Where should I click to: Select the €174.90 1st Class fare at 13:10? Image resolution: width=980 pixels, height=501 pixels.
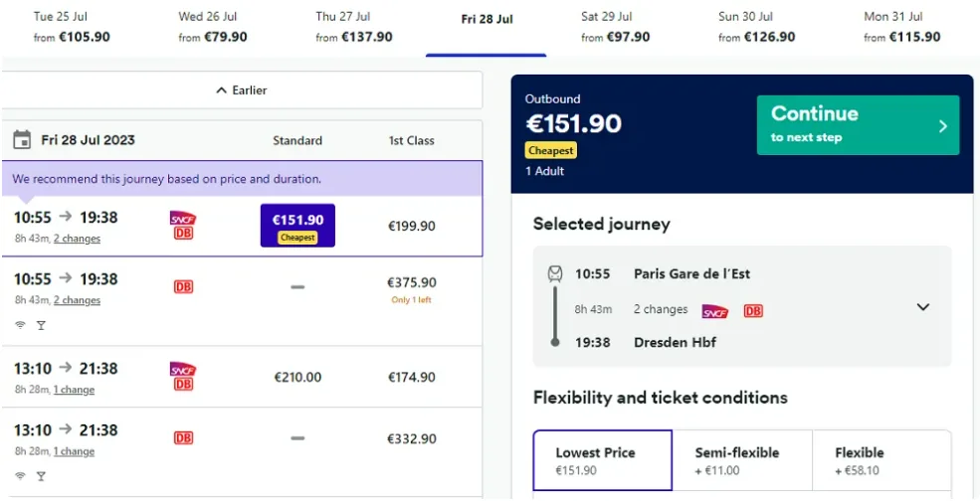tap(411, 378)
